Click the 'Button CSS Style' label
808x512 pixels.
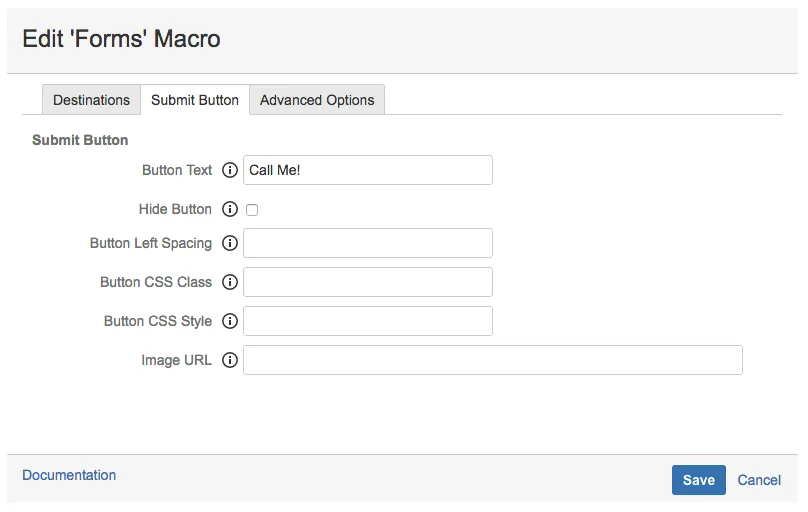point(158,321)
